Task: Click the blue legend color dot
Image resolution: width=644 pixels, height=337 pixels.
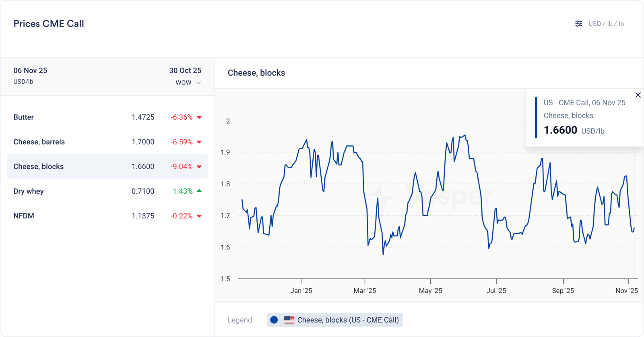Action: click(x=274, y=320)
